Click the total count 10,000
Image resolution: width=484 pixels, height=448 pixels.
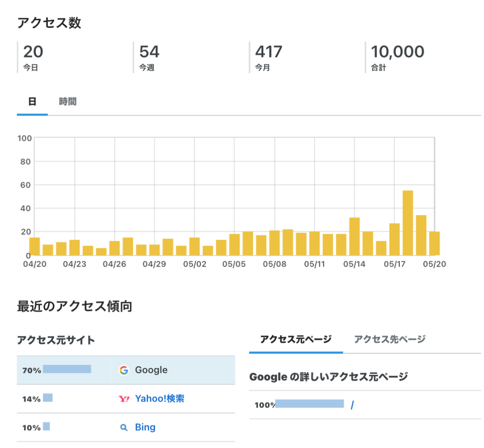coord(398,52)
